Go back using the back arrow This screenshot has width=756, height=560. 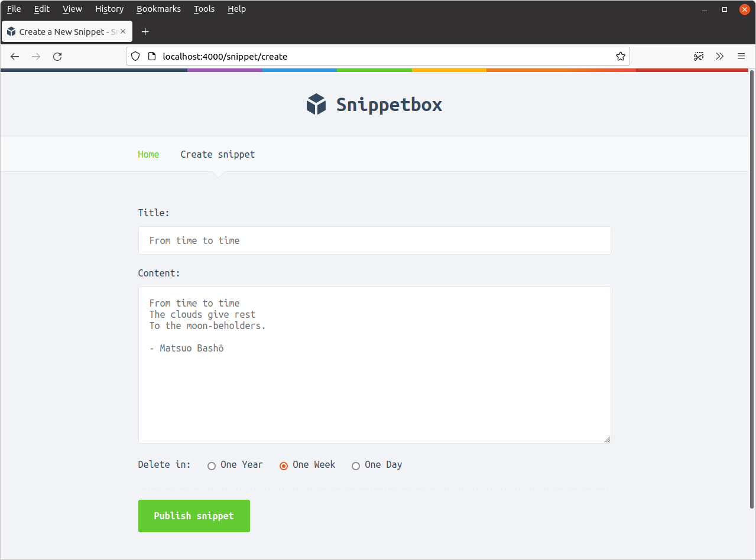(x=15, y=57)
